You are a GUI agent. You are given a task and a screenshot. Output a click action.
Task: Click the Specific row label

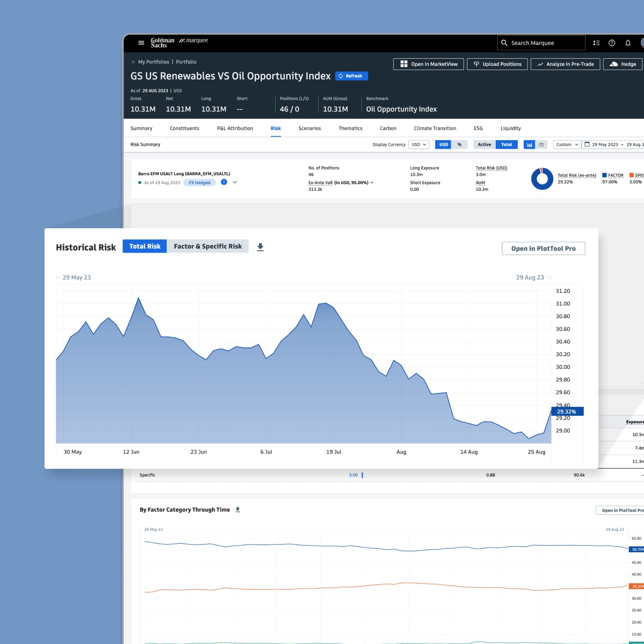(147, 475)
